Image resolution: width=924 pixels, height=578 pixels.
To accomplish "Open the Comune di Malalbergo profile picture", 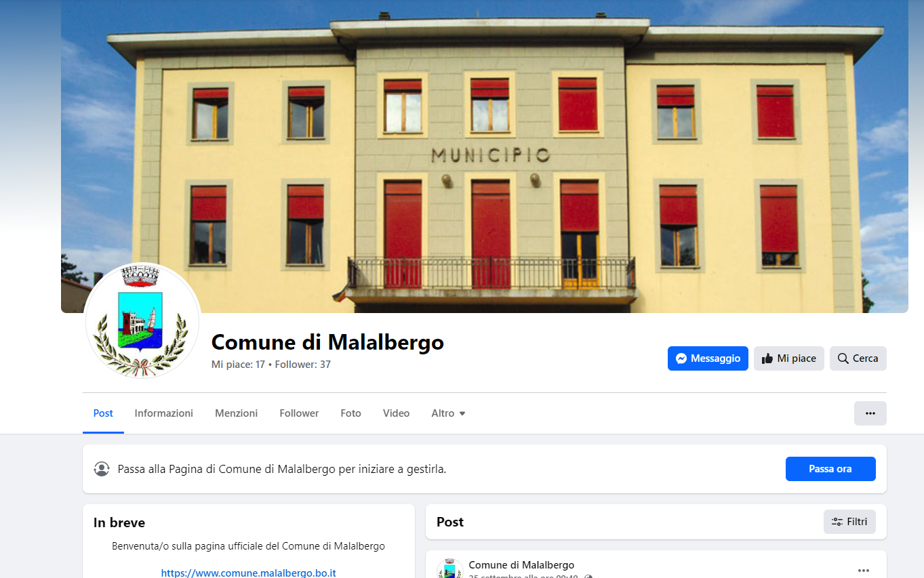I will (142, 321).
